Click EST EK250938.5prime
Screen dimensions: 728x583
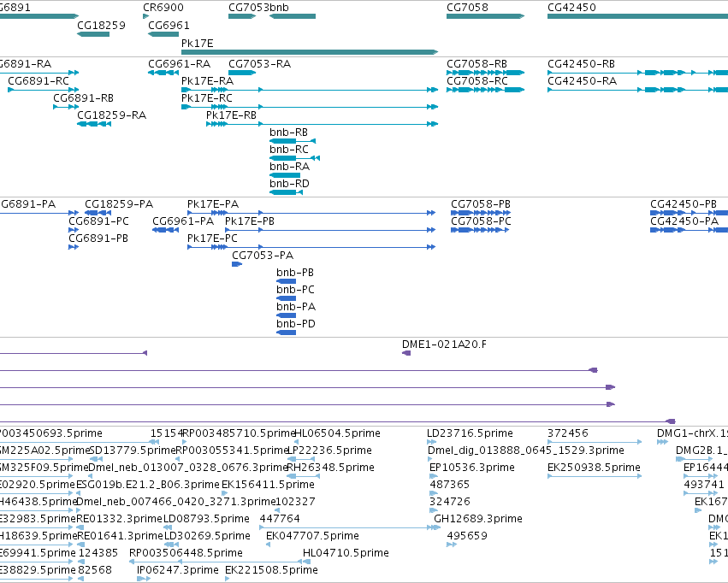coord(595,476)
